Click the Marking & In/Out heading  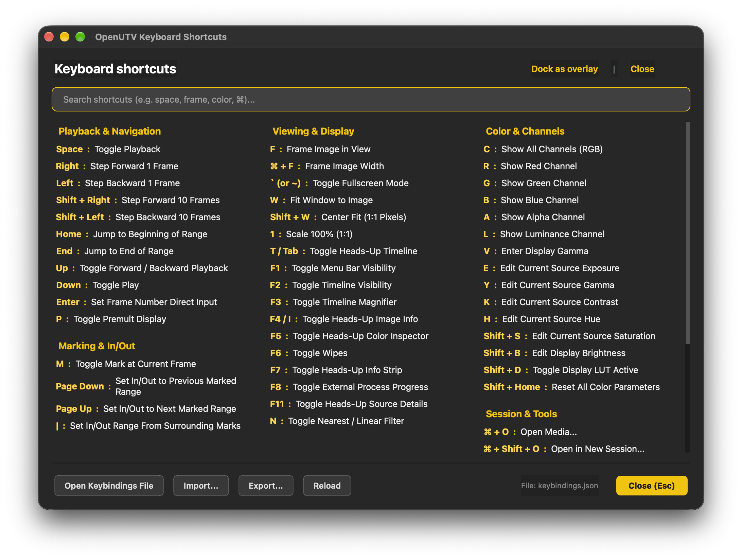[97, 346]
